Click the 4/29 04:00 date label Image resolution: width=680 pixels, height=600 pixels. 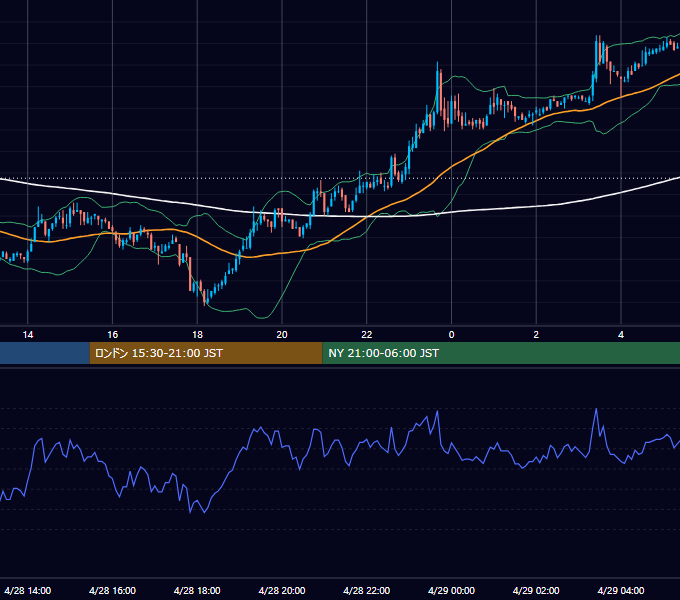tap(621, 591)
